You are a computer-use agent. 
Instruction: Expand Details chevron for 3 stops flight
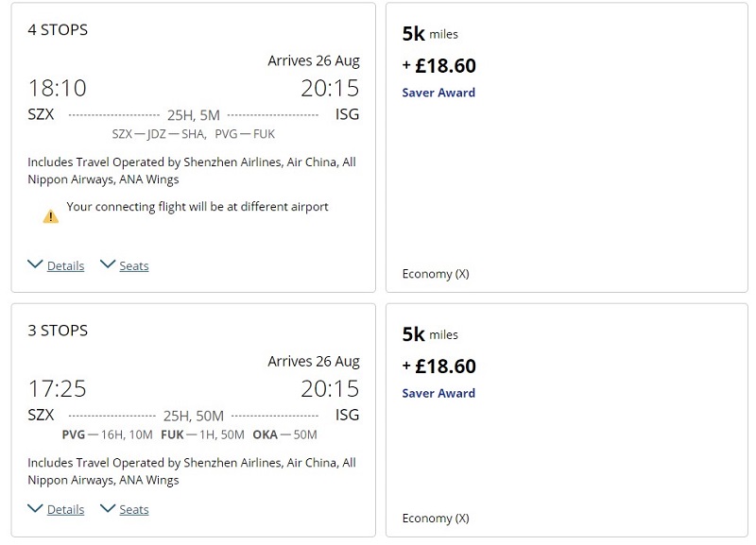(x=35, y=508)
